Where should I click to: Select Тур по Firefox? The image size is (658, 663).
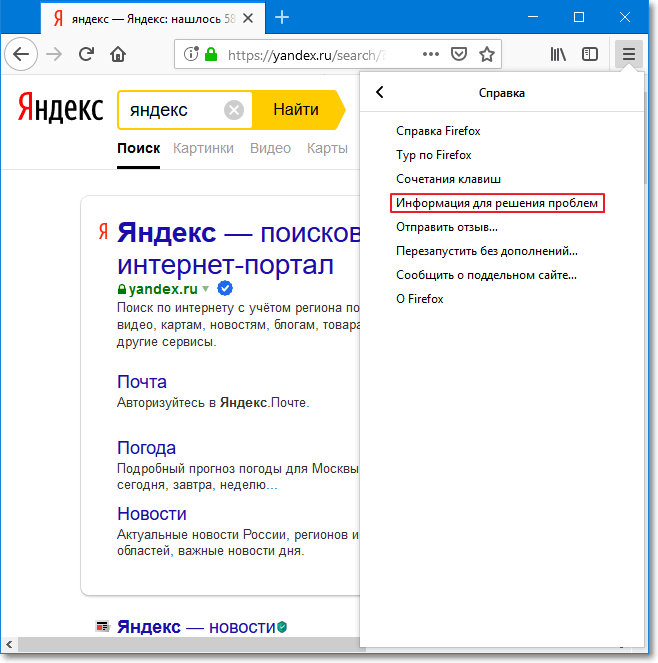tap(433, 155)
